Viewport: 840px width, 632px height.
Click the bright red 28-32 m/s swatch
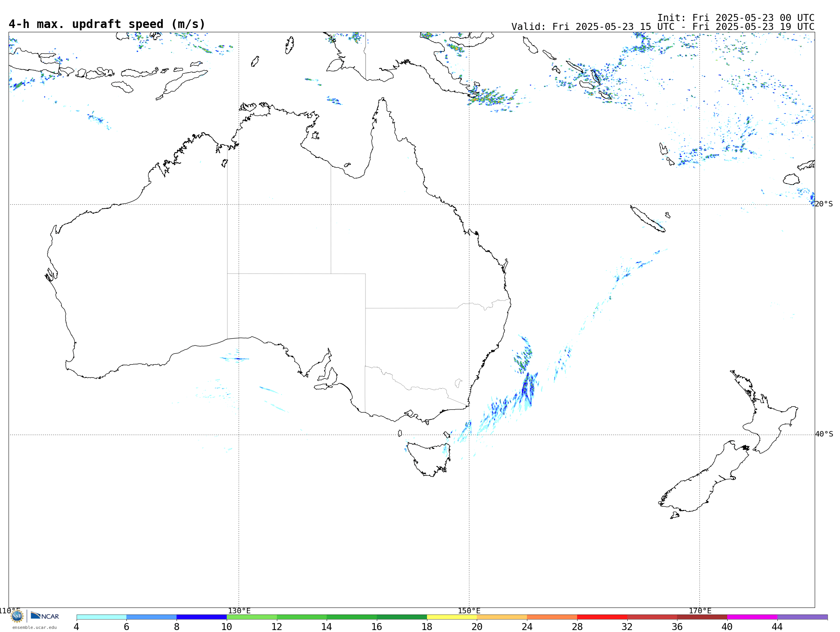602,617
